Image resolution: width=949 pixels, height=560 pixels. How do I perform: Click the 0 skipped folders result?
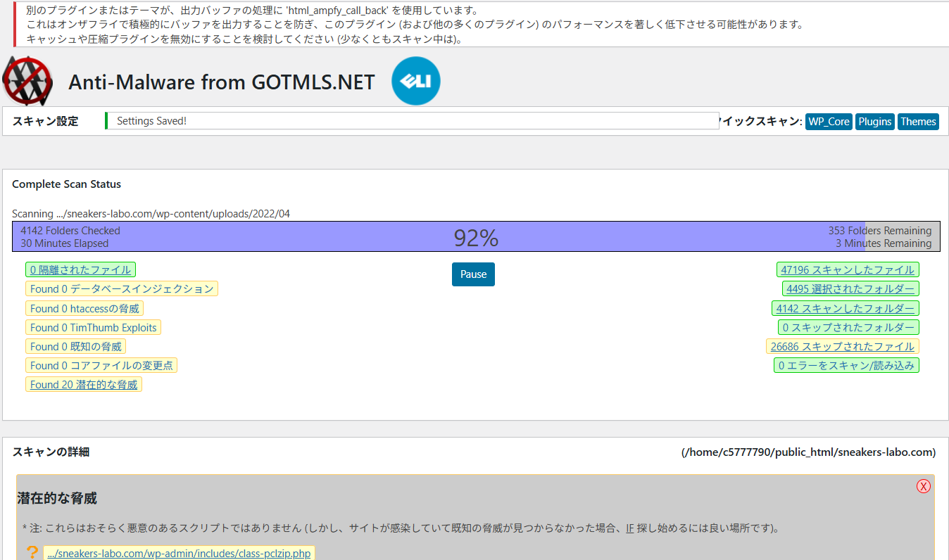click(x=848, y=327)
